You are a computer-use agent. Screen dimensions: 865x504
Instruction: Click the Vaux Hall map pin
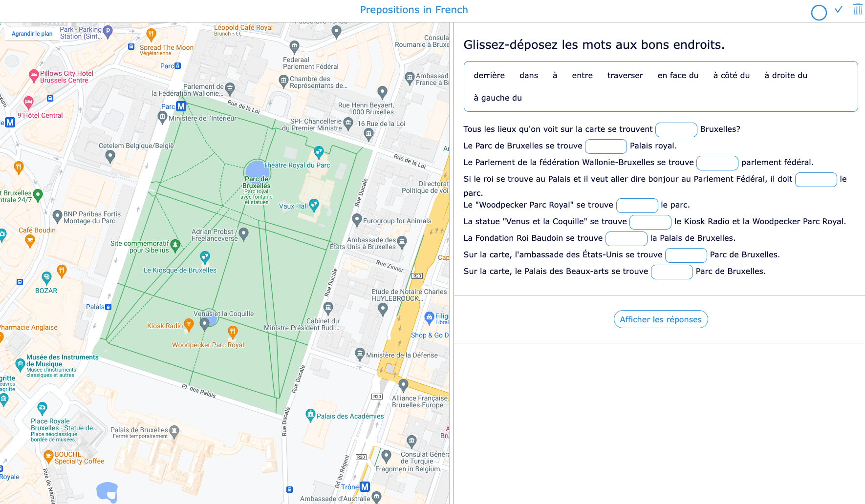coord(314,205)
